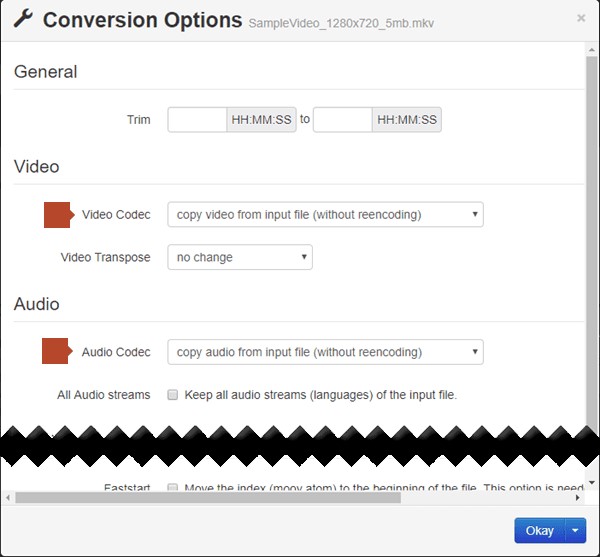Click the All Audio streams label
This screenshot has height=557, width=600.
coord(104,395)
